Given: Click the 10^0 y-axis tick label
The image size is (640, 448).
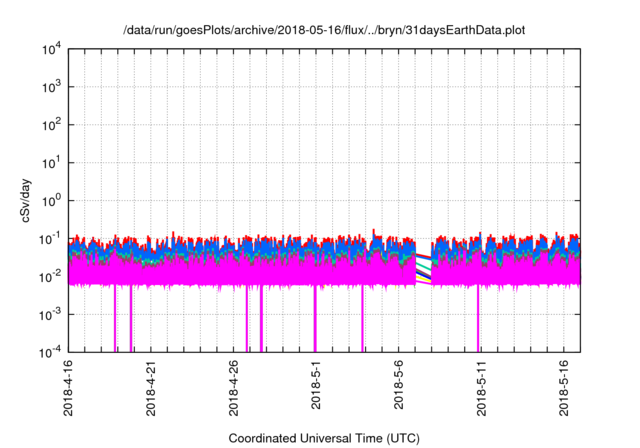Looking at the screenshot, I should tap(51, 201).
